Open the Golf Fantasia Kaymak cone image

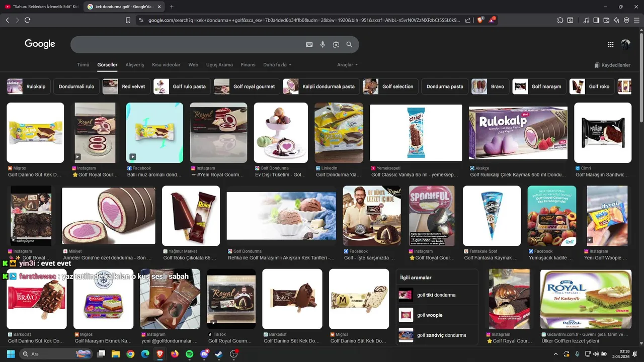click(x=492, y=216)
